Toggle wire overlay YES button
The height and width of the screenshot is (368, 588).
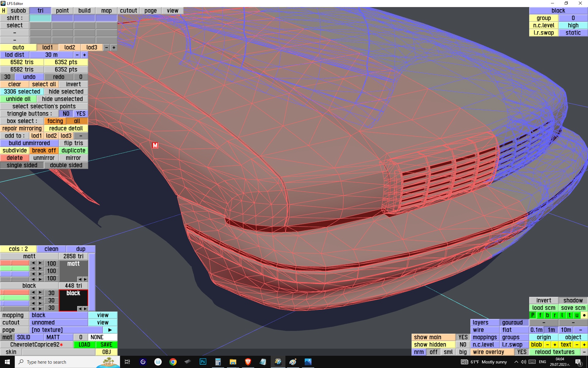click(x=522, y=352)
